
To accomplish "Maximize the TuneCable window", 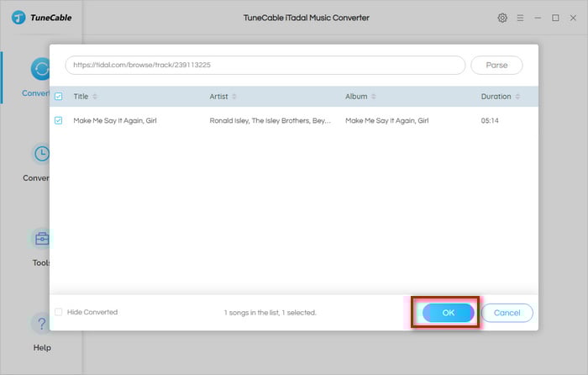I will (555, 18).
